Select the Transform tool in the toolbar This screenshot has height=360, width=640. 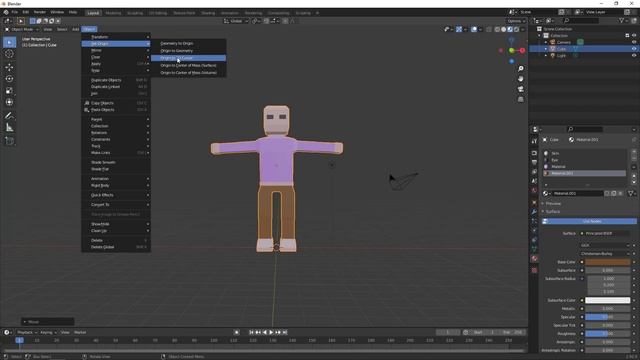point(9,102)
